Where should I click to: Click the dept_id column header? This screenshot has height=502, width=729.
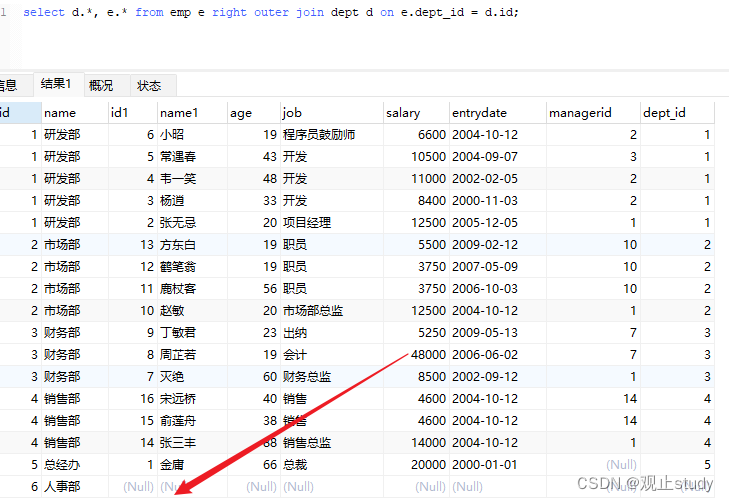tap(677, 112)
